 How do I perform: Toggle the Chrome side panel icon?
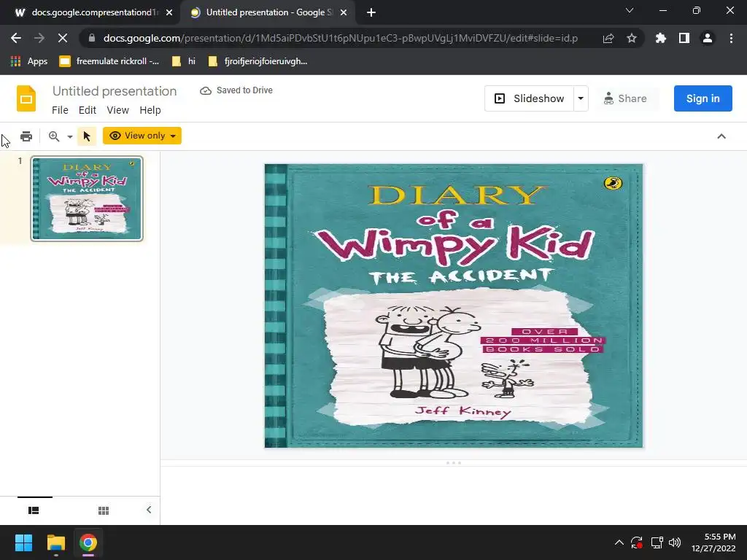[684, 38]
